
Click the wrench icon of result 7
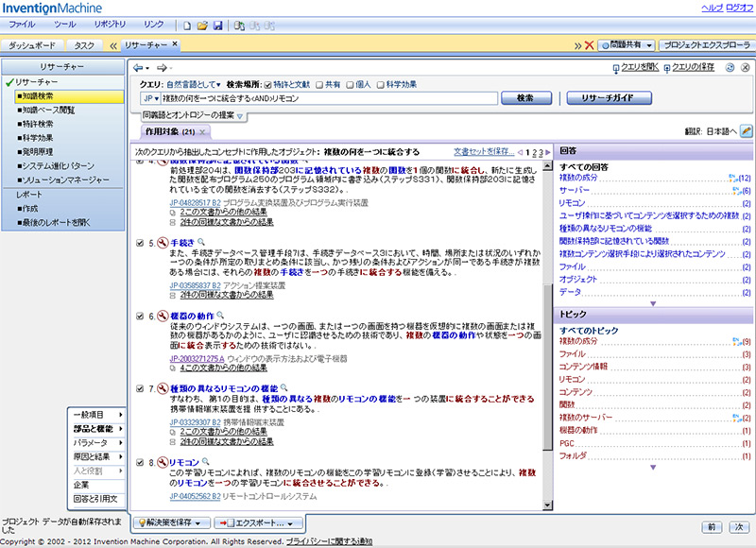(x=163, y=388)
